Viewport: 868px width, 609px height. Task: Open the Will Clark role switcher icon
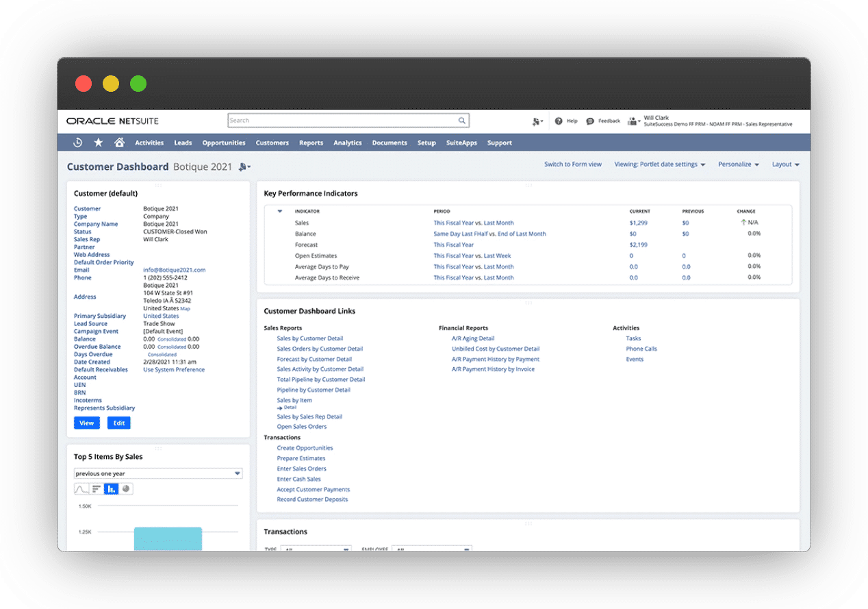pos(633,121)
